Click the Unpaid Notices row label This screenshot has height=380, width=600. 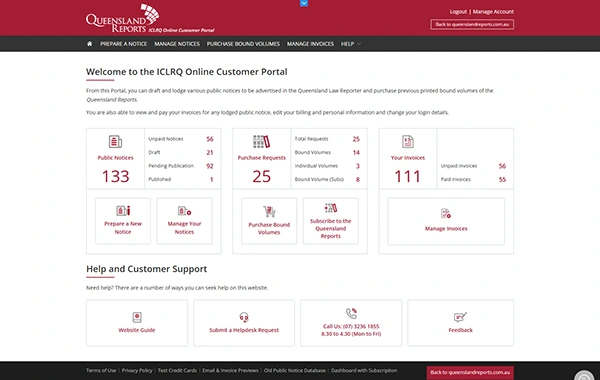click(x=166, y=139)
